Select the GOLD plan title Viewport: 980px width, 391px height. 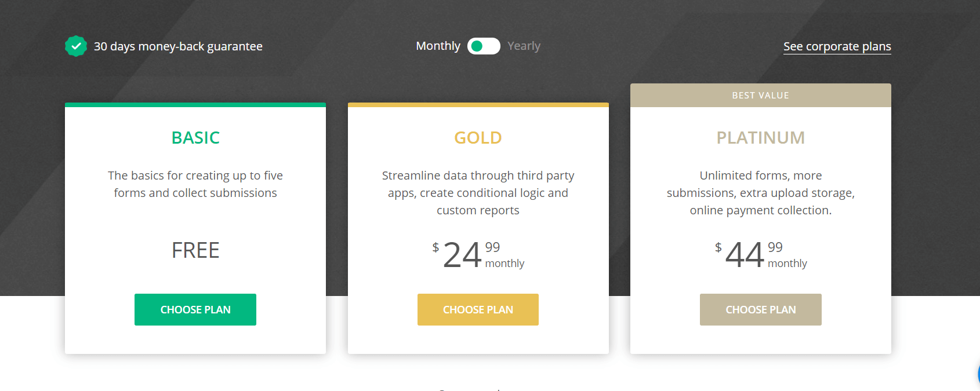coord(478,138)
